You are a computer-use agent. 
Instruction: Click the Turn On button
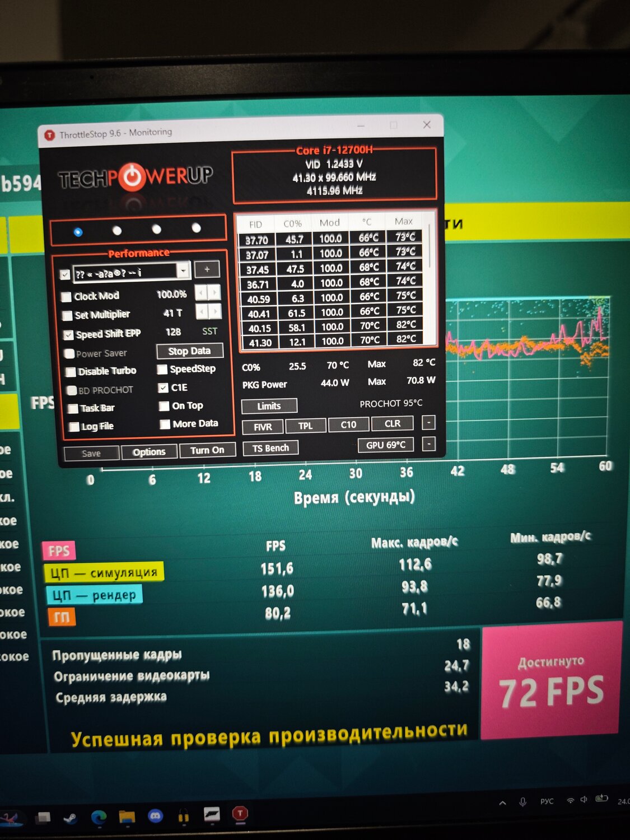[x=207, y=450]
